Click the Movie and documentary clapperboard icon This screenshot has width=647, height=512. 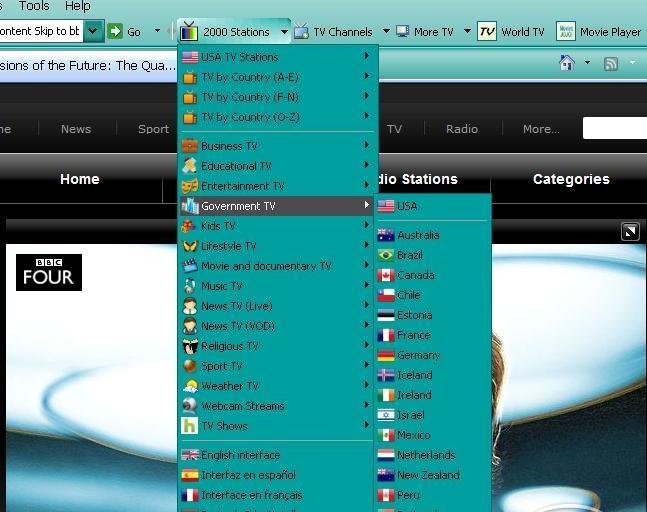pyautogui.click(x=190, y=266)
